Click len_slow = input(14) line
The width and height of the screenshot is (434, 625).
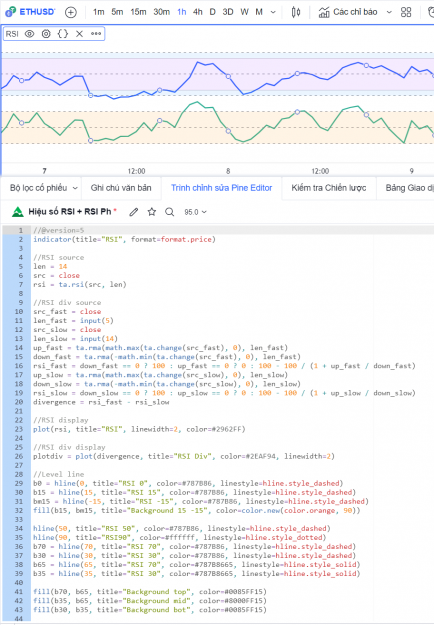[x=75, y=338]
